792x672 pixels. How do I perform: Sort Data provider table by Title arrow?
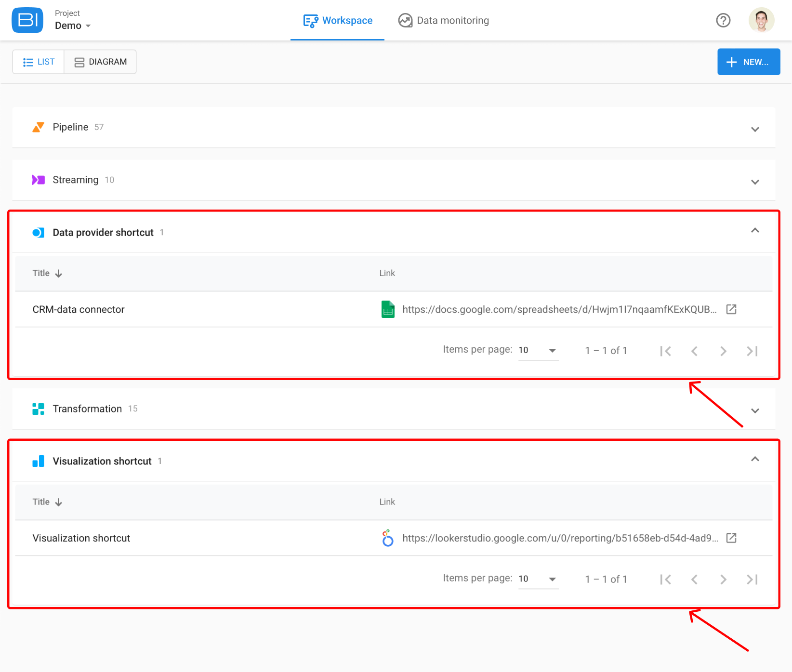pos(59,274)
